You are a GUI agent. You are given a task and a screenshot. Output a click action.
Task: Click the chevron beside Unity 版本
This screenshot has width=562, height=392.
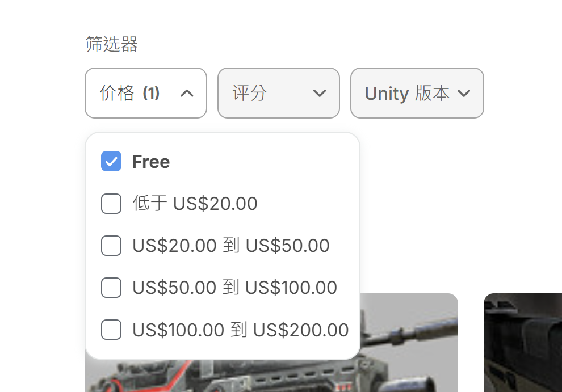pyautogui.click(x=464, y=94)
